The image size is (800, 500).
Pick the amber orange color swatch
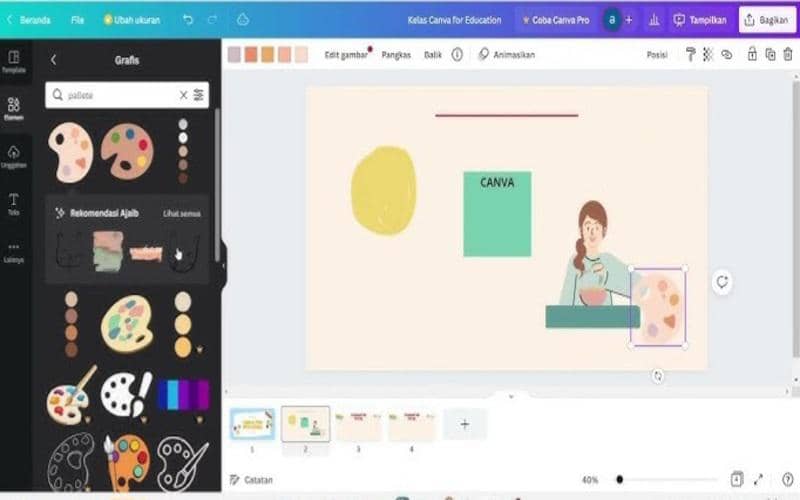[x=268, y=55]
